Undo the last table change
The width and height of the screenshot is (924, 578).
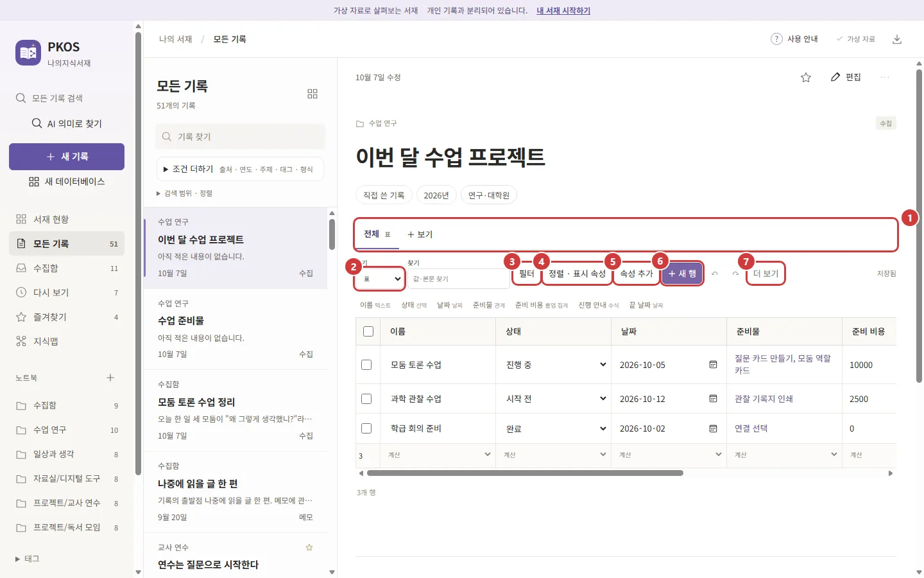[x=714, y=274]
